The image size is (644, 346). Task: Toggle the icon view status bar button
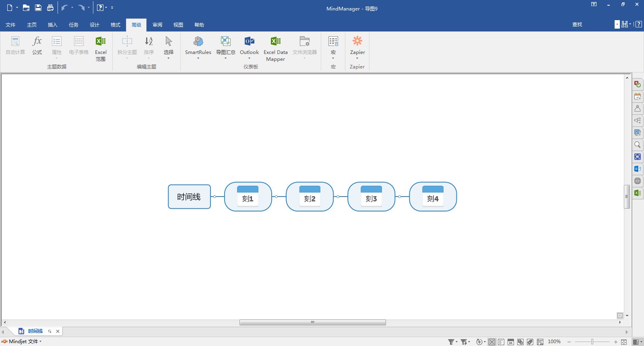tap(520, 342)
